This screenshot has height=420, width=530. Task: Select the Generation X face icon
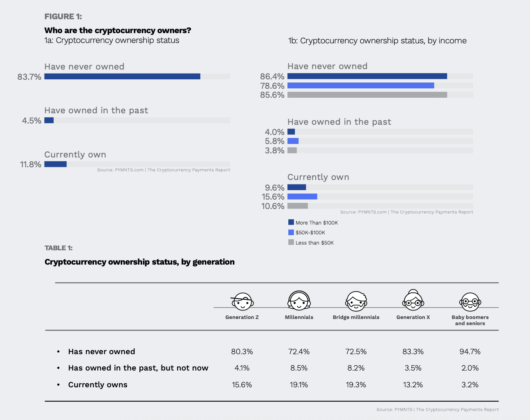413,301
